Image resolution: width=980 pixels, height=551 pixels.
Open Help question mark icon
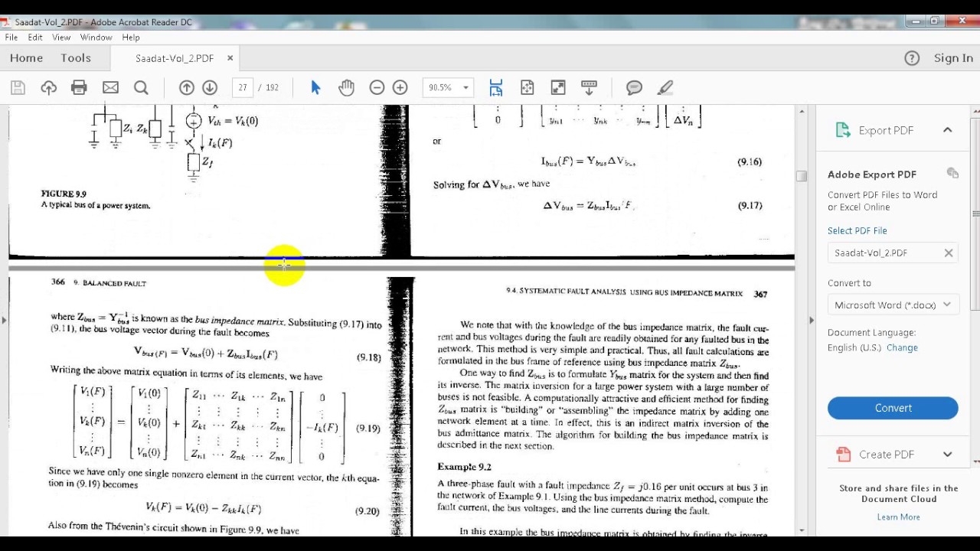[912, 58]
